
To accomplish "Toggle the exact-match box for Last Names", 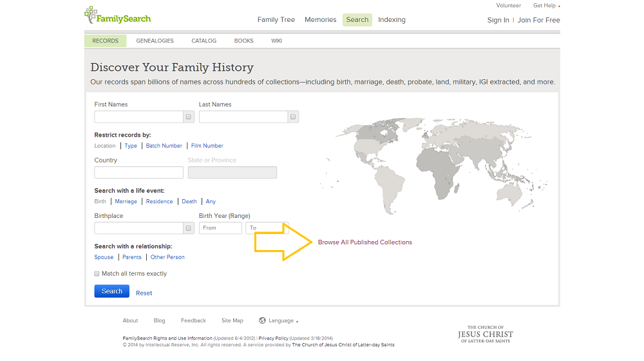I will click(x=293, y=117).
